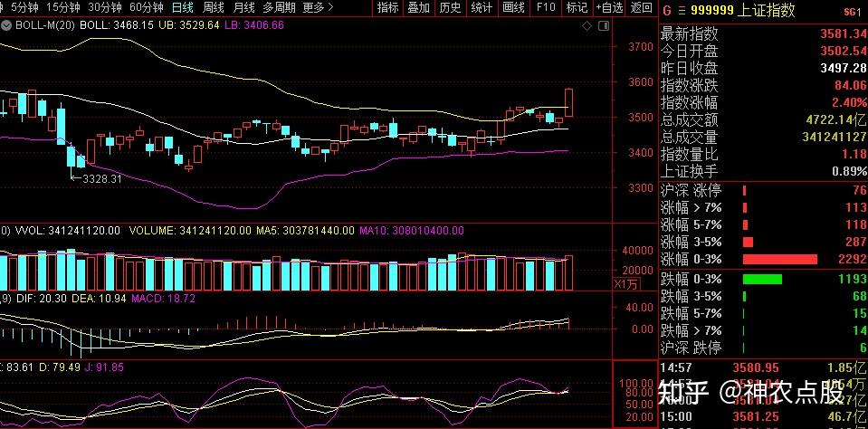Select the 画线 drawing tool
The image size is (868, 429).
point(514,8)
